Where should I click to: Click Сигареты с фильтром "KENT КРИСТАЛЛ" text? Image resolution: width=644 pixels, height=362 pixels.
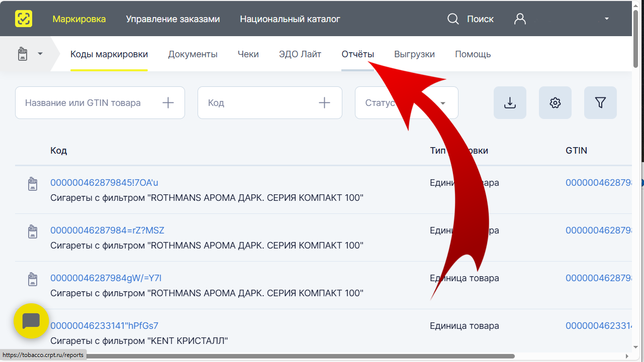point(139,341)
